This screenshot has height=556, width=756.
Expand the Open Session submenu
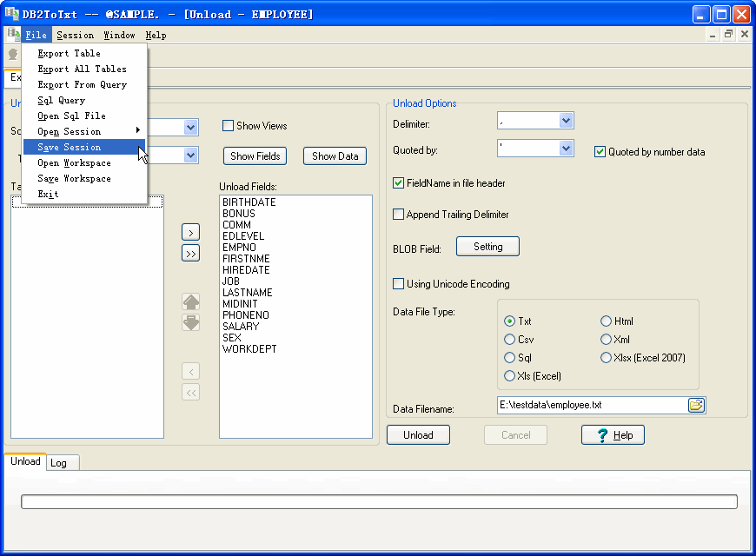pyautogui.click(x=84, y=132)
